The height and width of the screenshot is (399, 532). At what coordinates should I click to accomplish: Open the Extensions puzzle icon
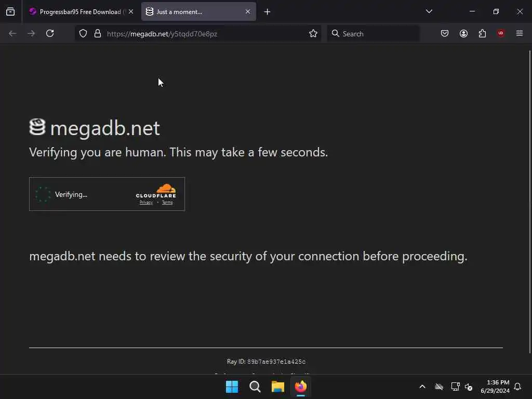(x=482, y=33)
